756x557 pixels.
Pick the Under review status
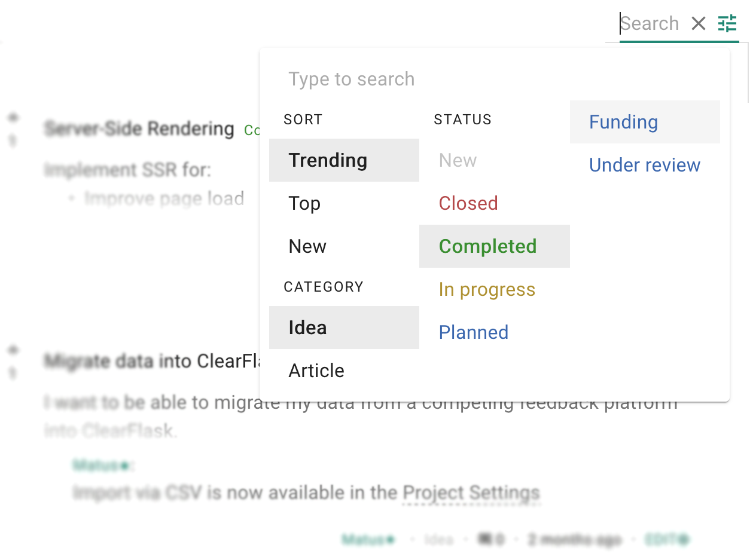pyautogui.click(x=645, y=165)
